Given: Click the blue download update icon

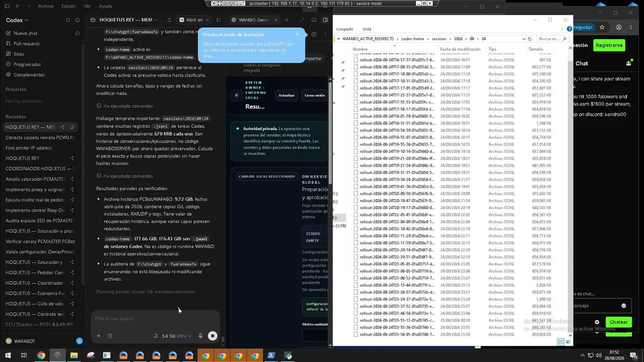Looking at the screenshot, I should (x=79, y=341).
